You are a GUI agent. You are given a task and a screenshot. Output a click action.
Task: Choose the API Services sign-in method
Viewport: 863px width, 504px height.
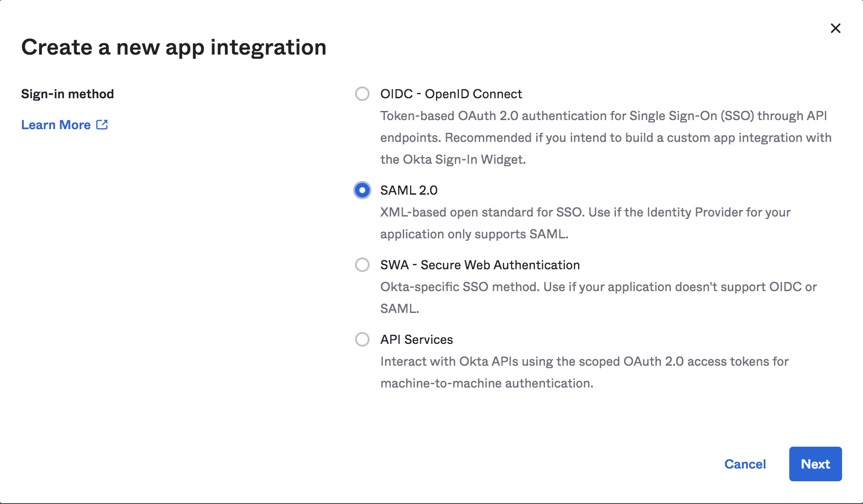(x=362, y=339)
